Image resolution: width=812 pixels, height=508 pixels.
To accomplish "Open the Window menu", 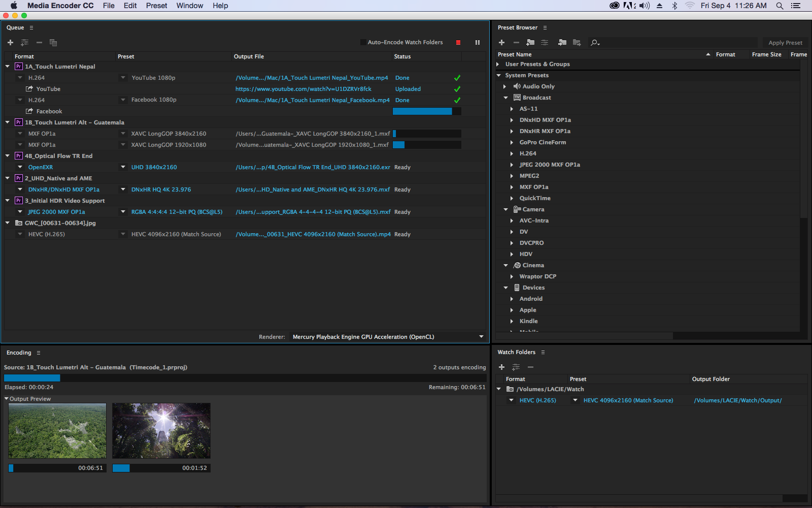I will click(190, 6).
